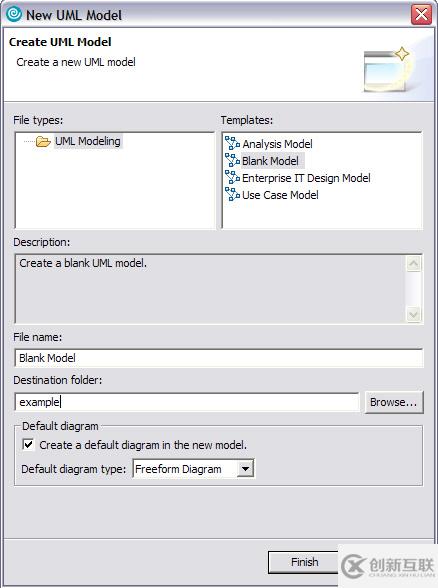Click the description scrollbar down arrow
The width and height of the screenshot is (438, 588).
(414, 314)
